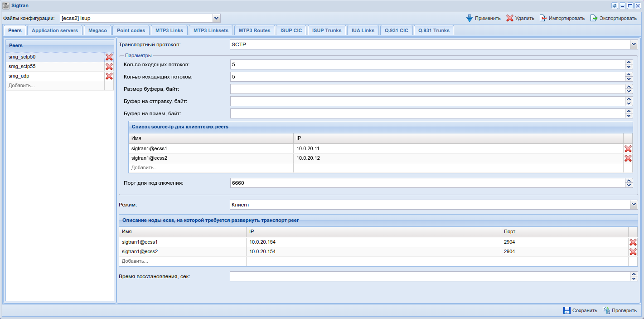Click the Имя header in source-ip list
The image size is (644, 319).
click(x=211, y=138)
